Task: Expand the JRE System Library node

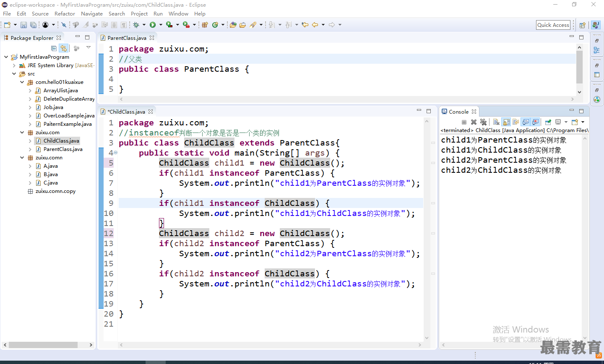Action: (14, 65)
